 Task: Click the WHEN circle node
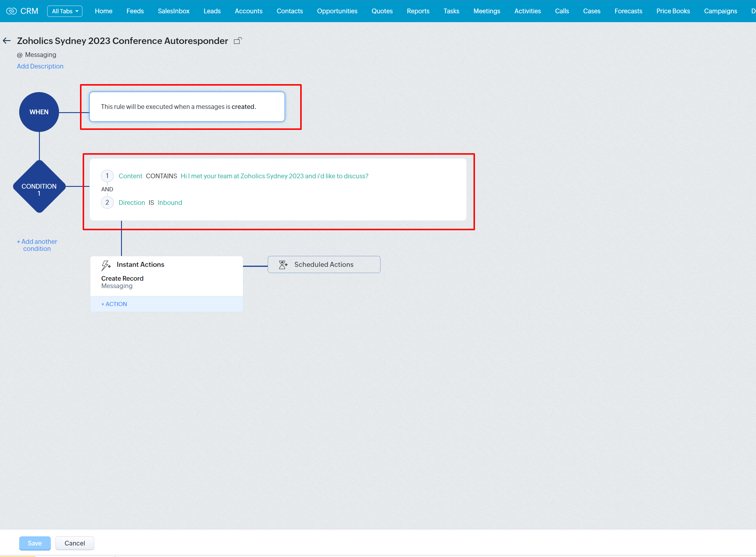tap(39, 112)
